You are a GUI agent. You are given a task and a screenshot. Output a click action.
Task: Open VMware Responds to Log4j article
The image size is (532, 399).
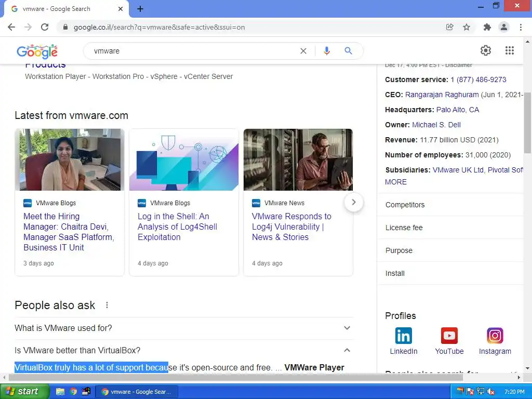click(291, 227)
